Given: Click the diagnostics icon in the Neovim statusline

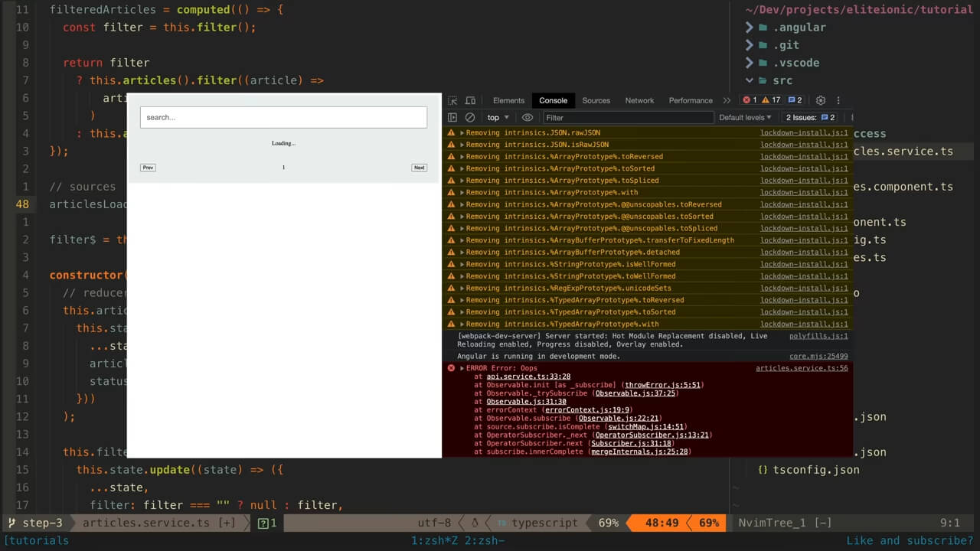Looking at the screenshot, I should tap(263, 523).
